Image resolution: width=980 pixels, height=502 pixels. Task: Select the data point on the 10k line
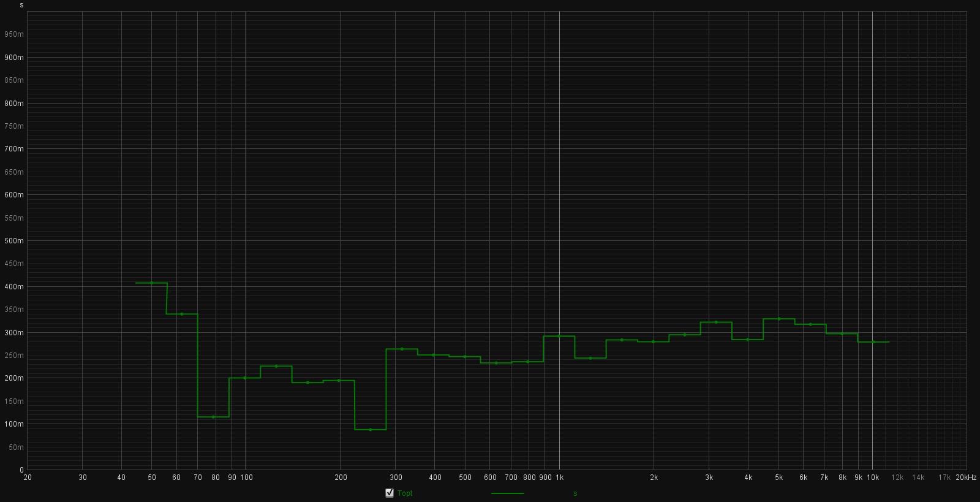873,342
